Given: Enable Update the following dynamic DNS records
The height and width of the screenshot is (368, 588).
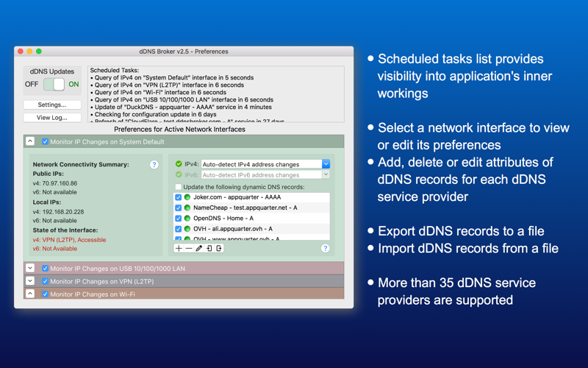Looking at the screenshot, I should coord(178,187).
